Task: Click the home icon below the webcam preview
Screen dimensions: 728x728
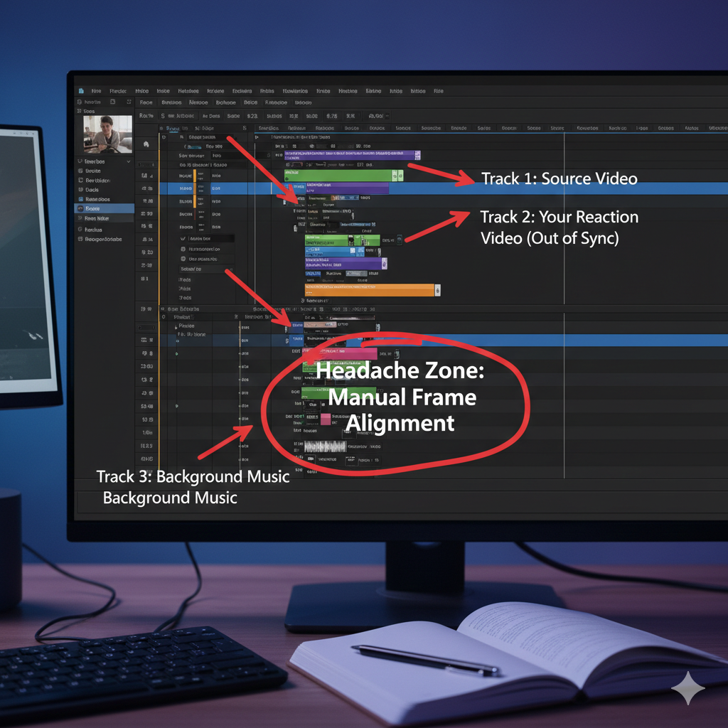Action: (146, 144)
